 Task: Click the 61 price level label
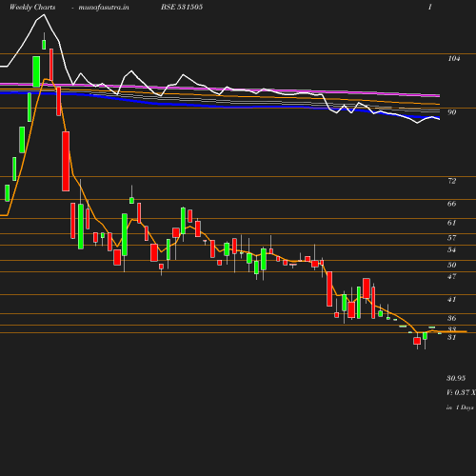(x=452, y=223)
